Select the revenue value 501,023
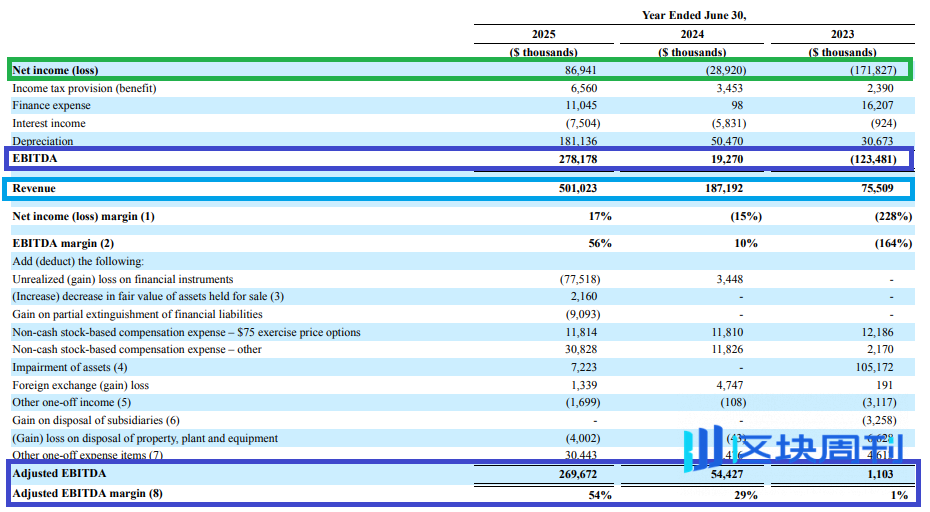930x512 pixels. [x=576, y=189]
